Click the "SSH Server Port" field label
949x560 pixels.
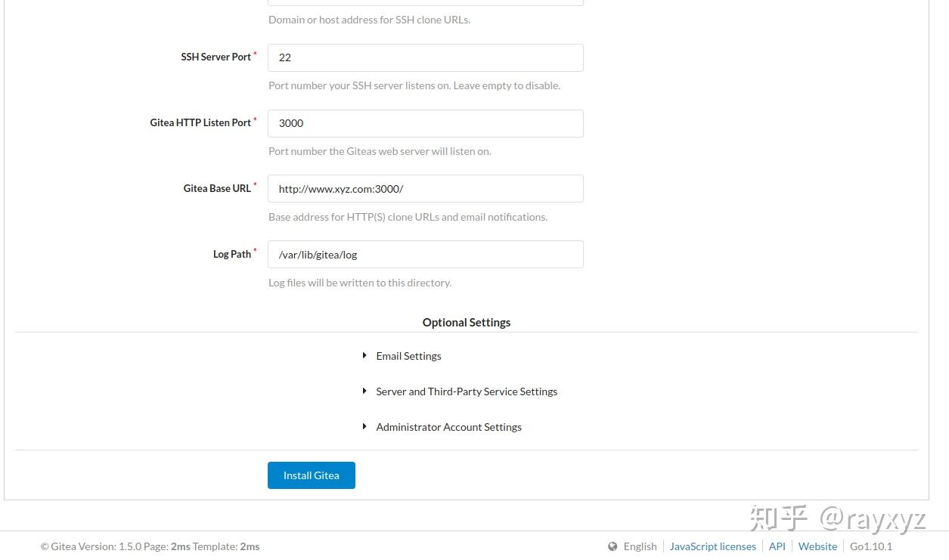(216, 57)
